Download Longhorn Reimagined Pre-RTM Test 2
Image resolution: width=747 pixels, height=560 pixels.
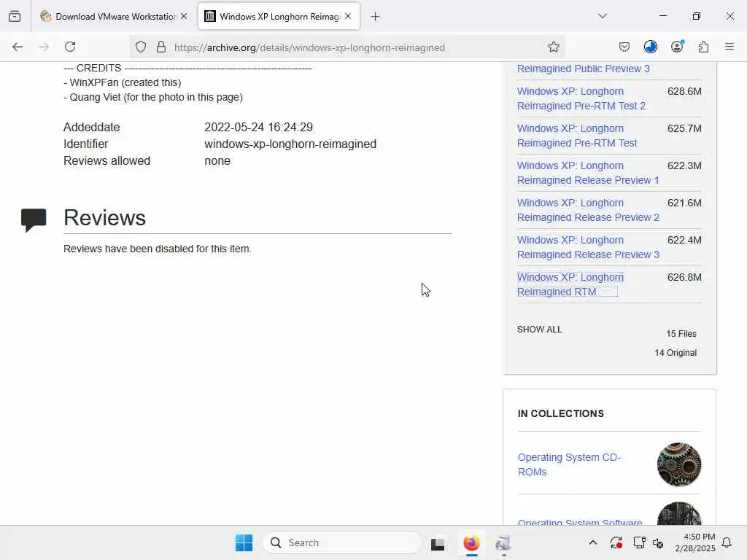(581, 98)
